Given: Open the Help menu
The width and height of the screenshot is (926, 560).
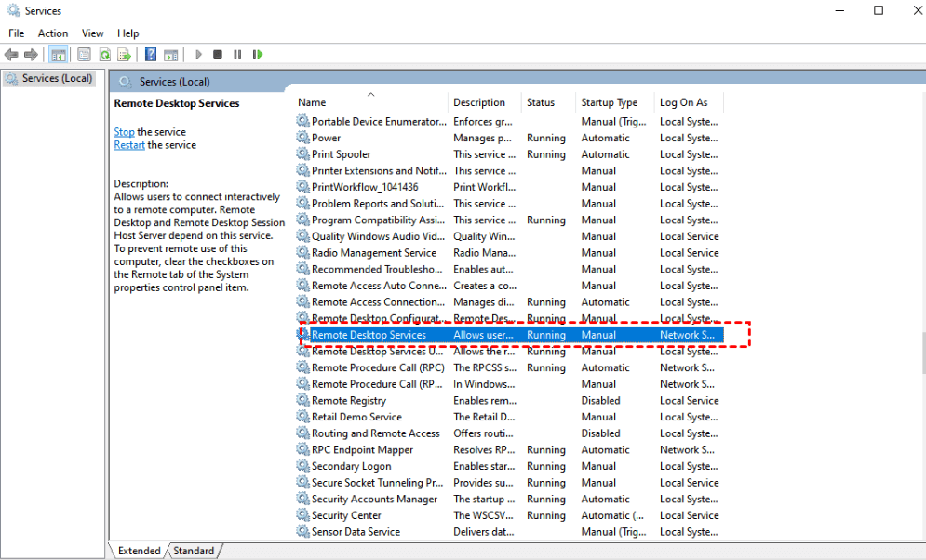Looking at the screenshot, I should point(127,33).
